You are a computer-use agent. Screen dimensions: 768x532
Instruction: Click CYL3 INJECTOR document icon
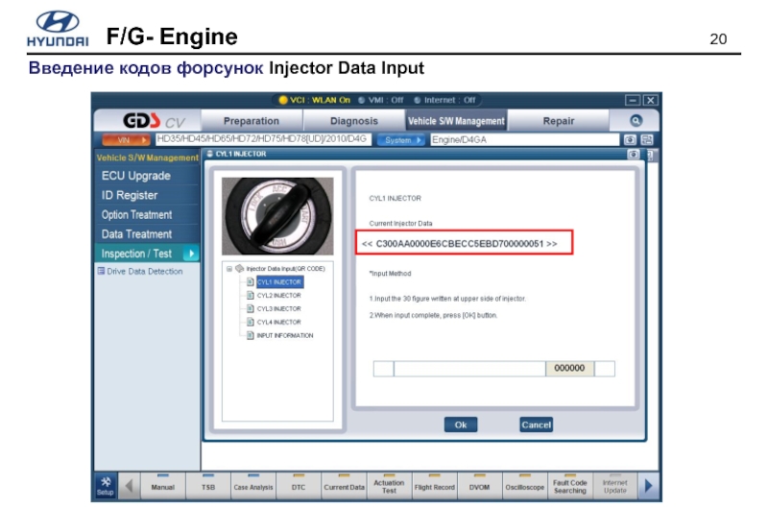coord(251,308)
